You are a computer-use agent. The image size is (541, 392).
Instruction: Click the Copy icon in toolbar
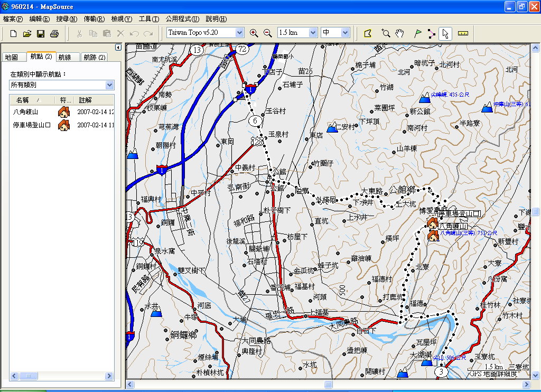click(93, 33)
